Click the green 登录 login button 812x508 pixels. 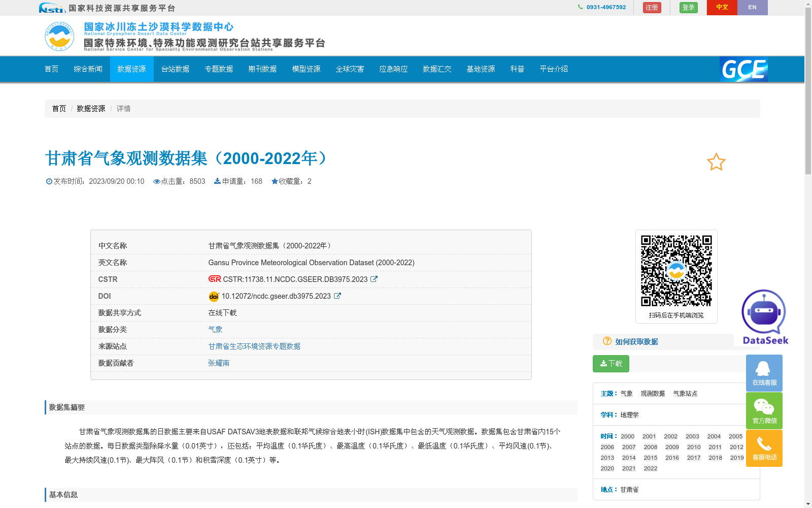(688, 7)
